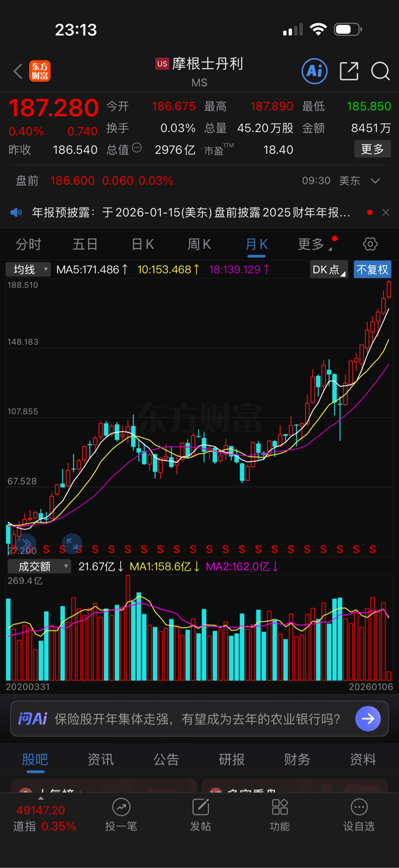The width and height of the screenshot is (399, 868).
Task: Tap the 总值 info bubble icon
Action: pos(137,148)
